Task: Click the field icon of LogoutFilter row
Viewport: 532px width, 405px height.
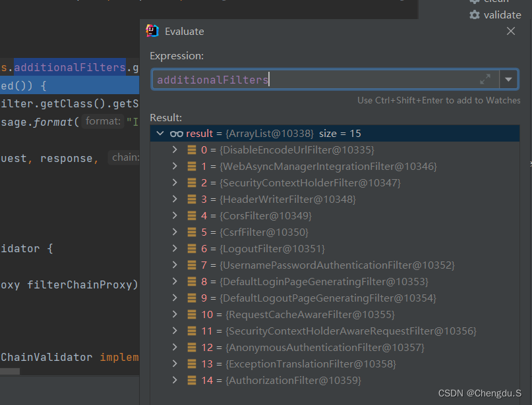Action: point(192,249)
